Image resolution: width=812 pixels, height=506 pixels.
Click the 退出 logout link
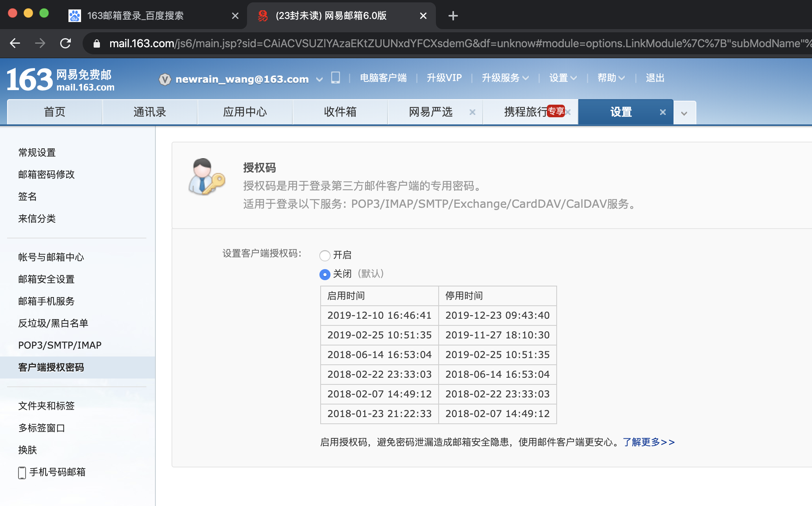coord(655,78)
